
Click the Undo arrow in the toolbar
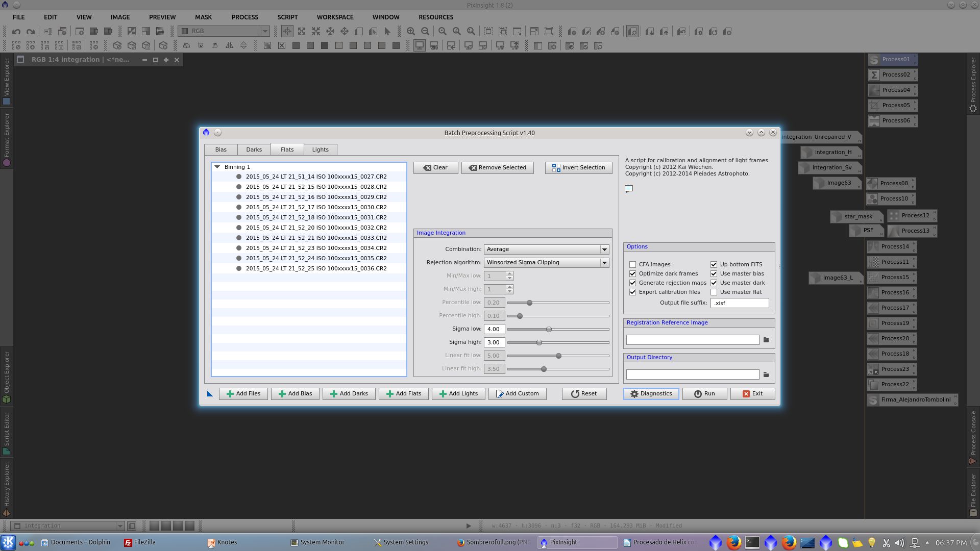click(16, 32)
